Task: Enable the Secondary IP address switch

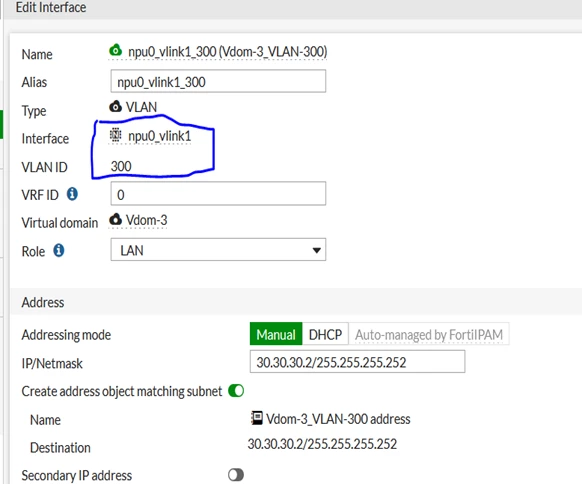Action: pyautogui.click(x=236, y=475)
